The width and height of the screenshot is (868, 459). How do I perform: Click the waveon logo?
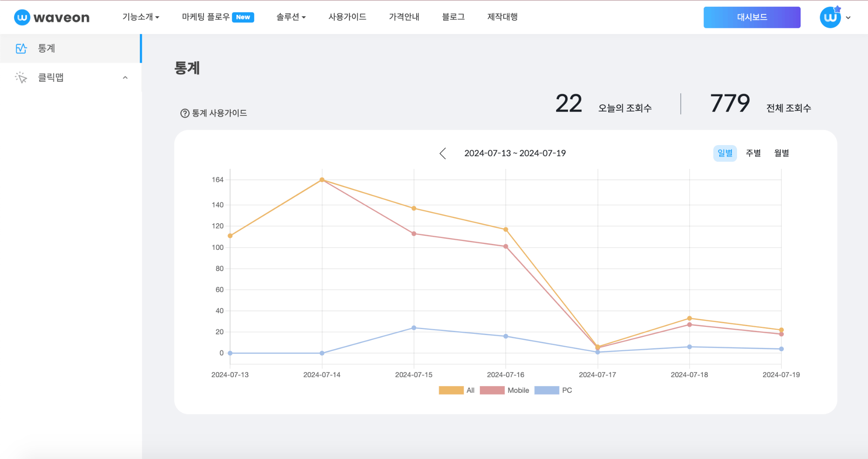coord(52,17)
